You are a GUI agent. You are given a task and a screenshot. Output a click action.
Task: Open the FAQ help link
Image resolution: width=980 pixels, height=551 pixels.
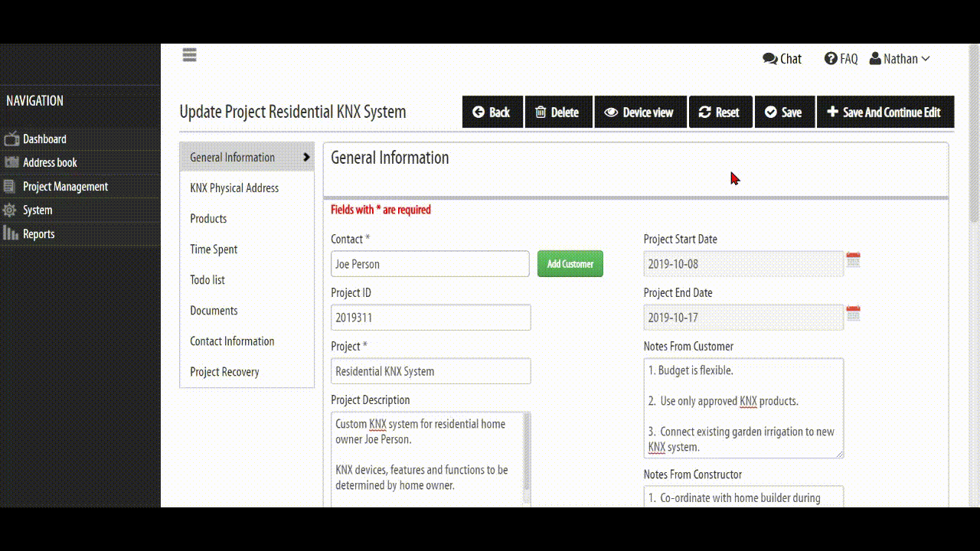point(841,59)
